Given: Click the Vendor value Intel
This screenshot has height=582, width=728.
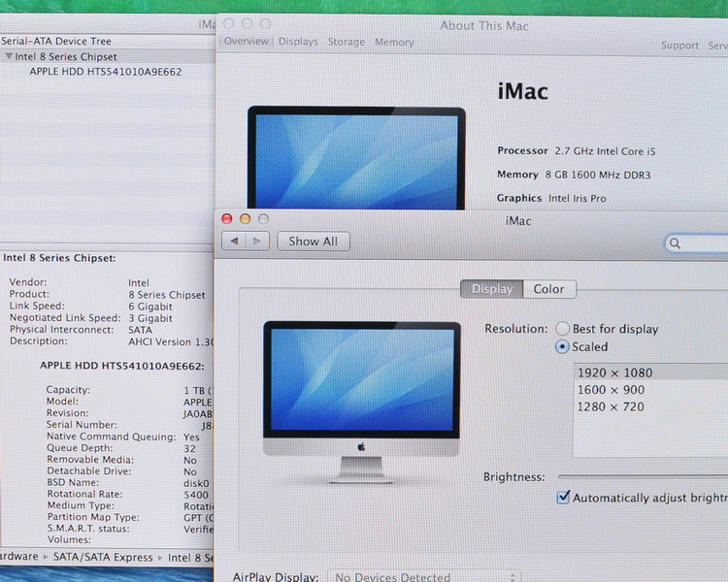Looking at the screenshot, I should (139, 282).
